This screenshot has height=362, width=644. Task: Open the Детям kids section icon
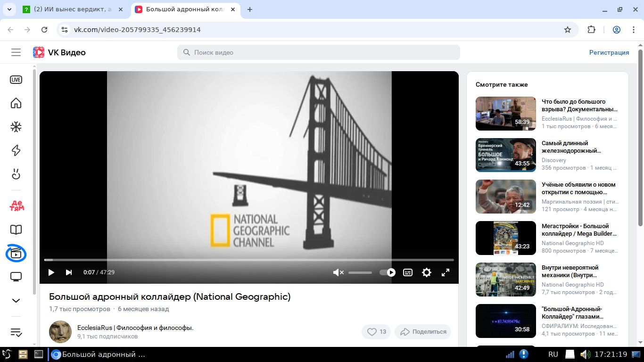tap(17, 206)
